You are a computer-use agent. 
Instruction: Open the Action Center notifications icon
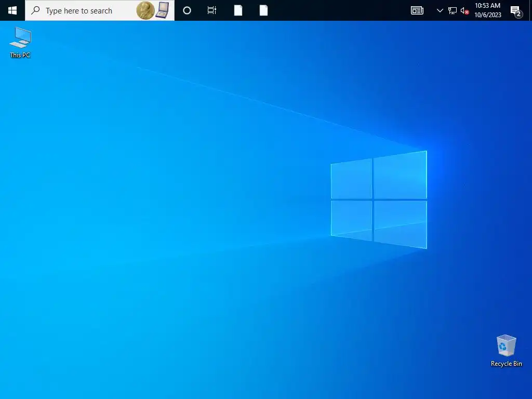pyautogui.click(x=516, y=11)
